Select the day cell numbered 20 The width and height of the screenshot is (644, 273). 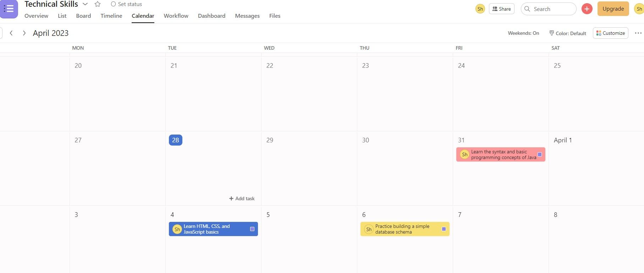tap(117, 94)
